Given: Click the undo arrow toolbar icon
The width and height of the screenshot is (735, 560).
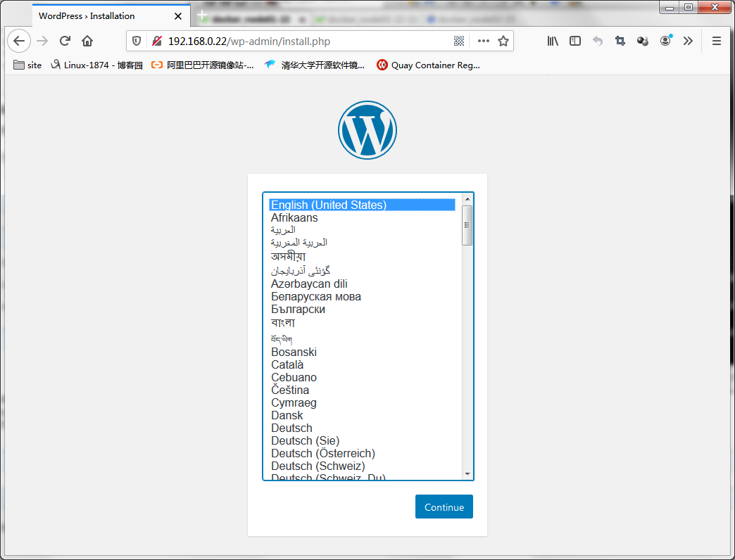Looking at the screenshot, I should (x=598, y=42).
